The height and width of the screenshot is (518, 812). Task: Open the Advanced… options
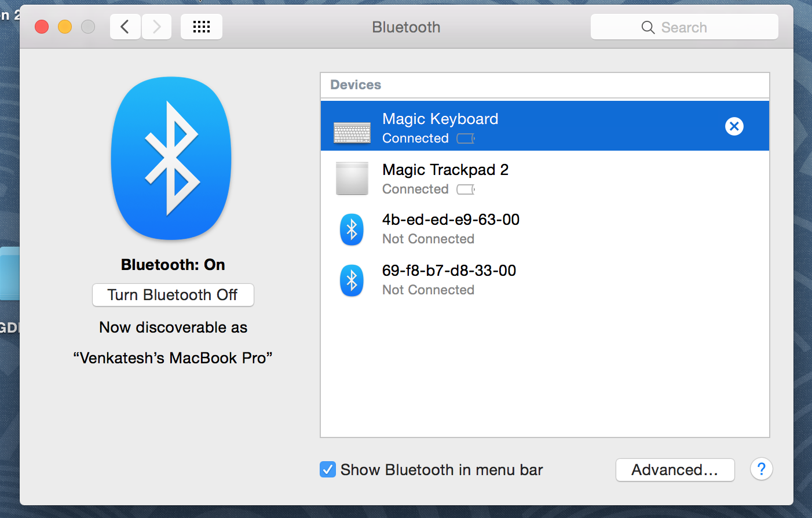click(x=675, y=470)
